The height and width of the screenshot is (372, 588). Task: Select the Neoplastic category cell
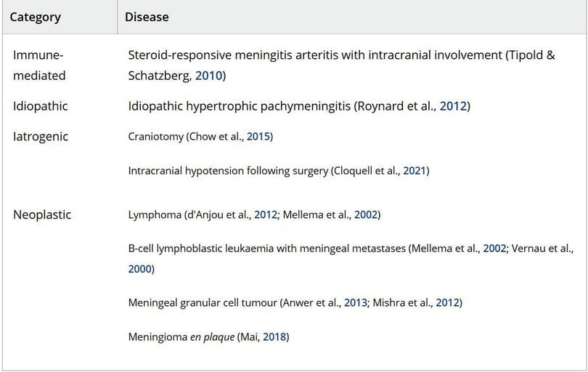coord(42,215)
